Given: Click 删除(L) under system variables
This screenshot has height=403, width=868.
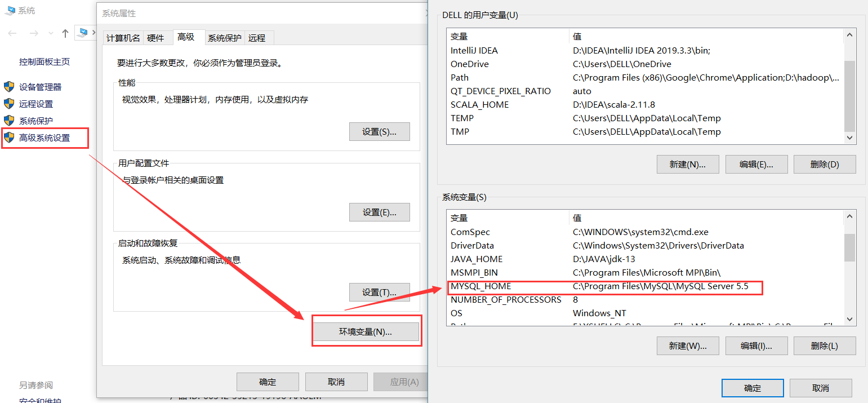Looking at the screenshot, I should tap(825, 346).
